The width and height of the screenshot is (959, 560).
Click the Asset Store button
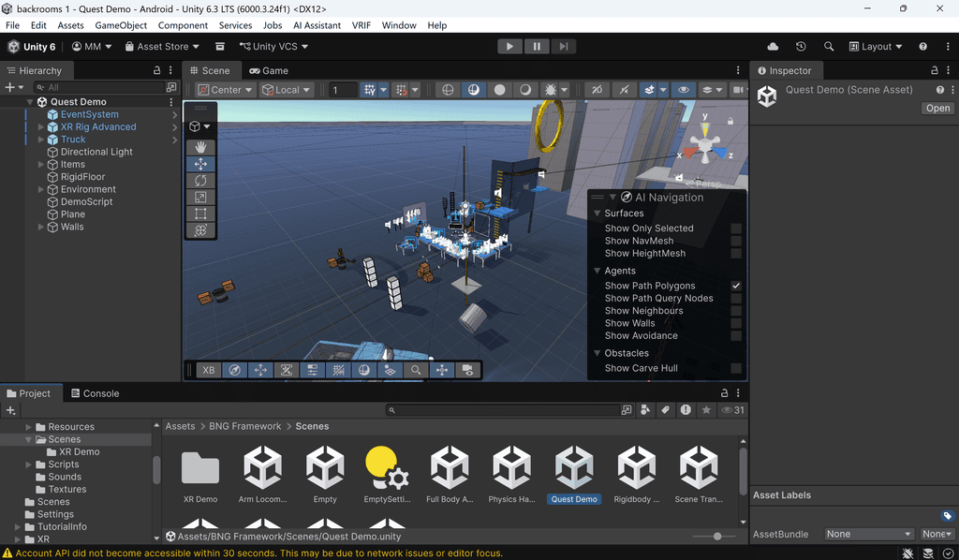[x=162, y=47]
